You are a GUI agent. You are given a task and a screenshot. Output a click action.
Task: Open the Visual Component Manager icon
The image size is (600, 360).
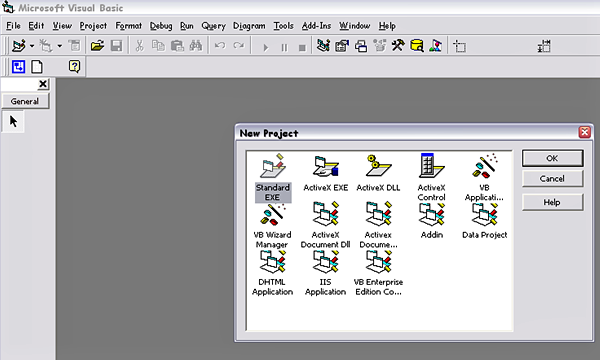[x=435, y=46]
